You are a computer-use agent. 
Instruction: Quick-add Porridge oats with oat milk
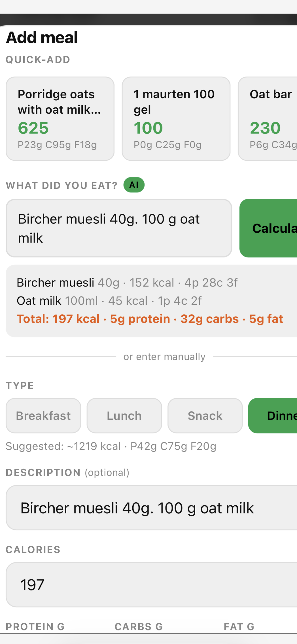pyautogui.click(x=60, y=118)
